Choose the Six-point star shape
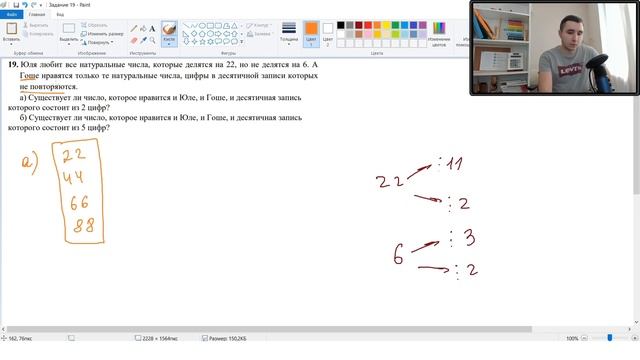640x360 pixels. point(210,42)
